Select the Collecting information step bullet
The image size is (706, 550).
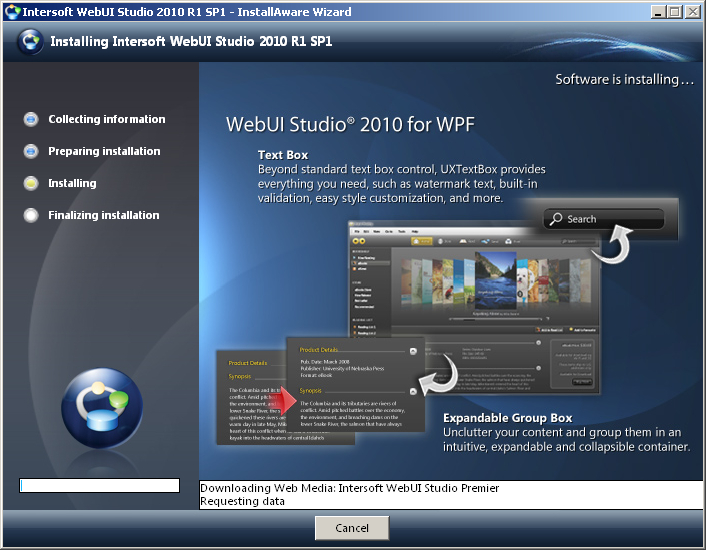pos(31,119)
